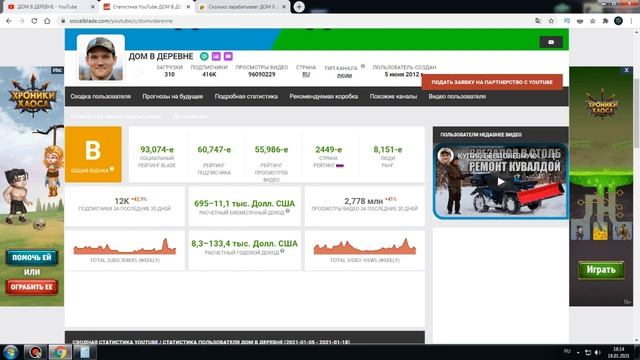The width and height of the screenshot is (640, 360).
Task: Reload the socialblade page
Action: (34, 21)
